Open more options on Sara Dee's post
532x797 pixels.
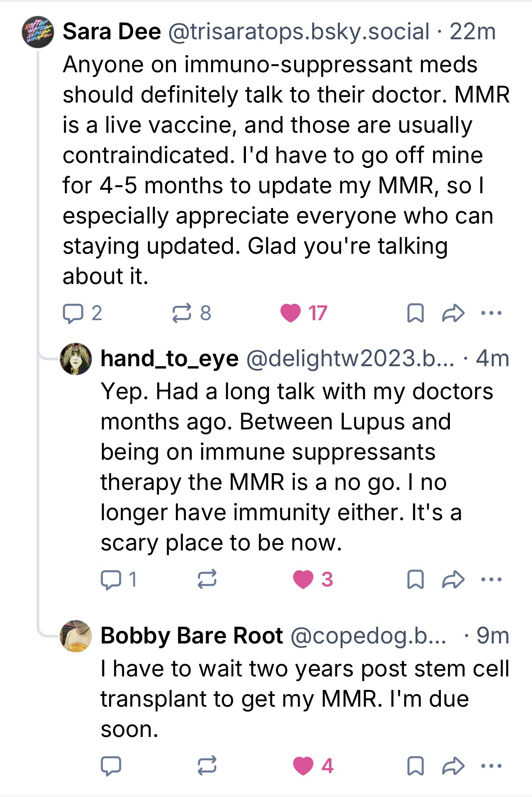tap(491, 313)
